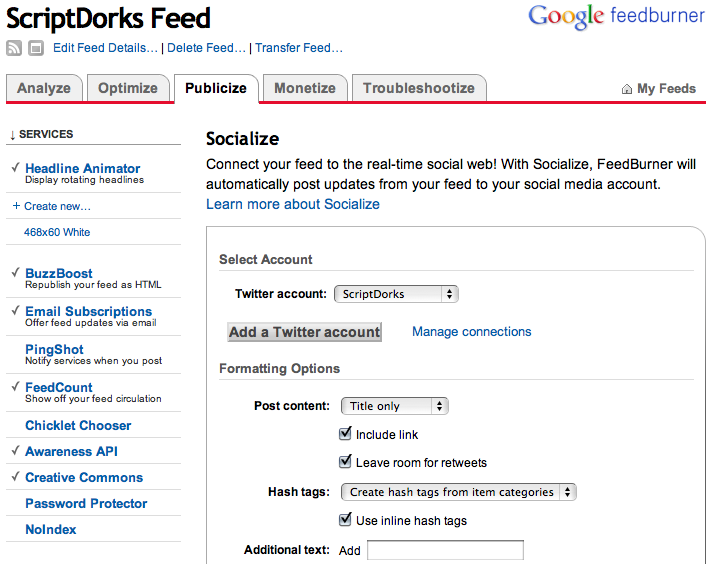Open the Troubleshootize tab

click(419, 88)
